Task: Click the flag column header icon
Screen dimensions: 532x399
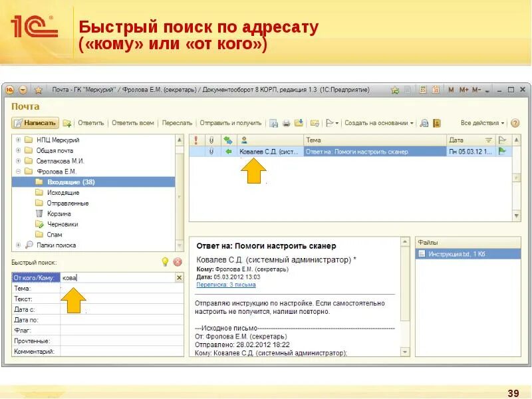Action: coord(502,140)
